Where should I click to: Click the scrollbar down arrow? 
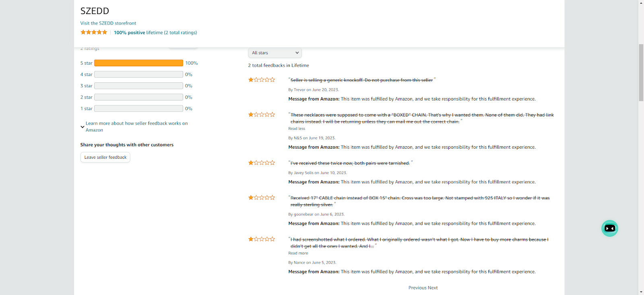641,292
